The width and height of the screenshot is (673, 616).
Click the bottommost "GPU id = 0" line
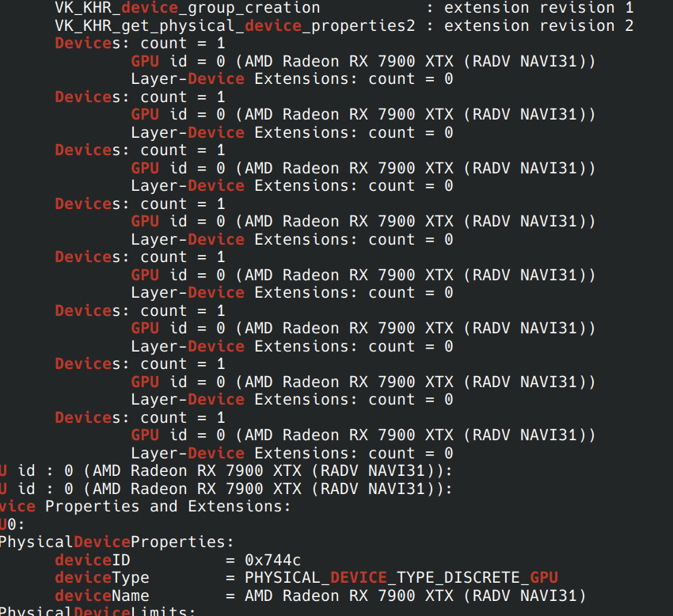363,435
